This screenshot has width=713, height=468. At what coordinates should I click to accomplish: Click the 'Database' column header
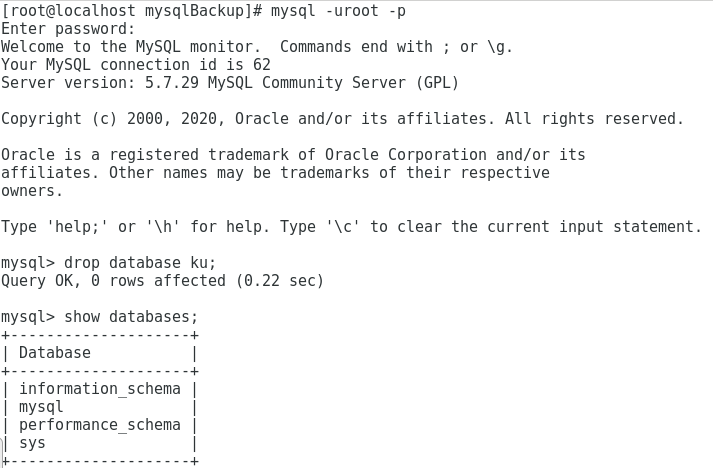point(55,353)
